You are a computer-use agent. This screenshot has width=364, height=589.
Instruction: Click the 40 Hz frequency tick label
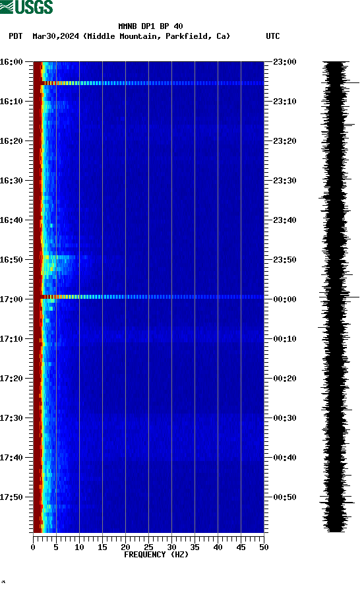click(x=218, y=547)
